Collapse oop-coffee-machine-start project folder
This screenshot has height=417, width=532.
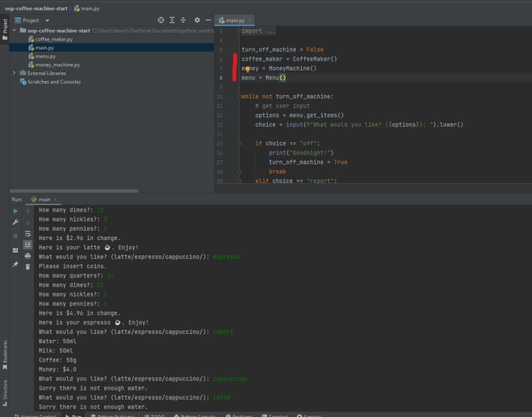click(x=14, y=31)
